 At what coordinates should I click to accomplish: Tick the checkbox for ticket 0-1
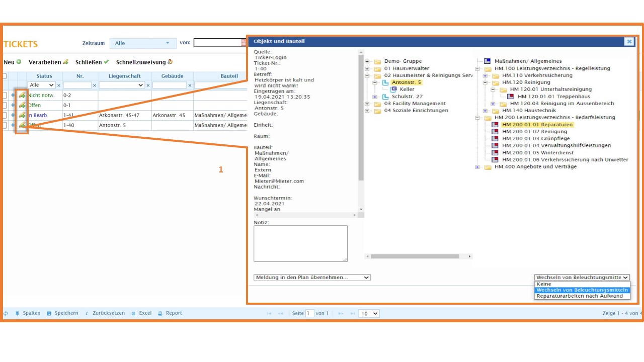click(5, 105)
